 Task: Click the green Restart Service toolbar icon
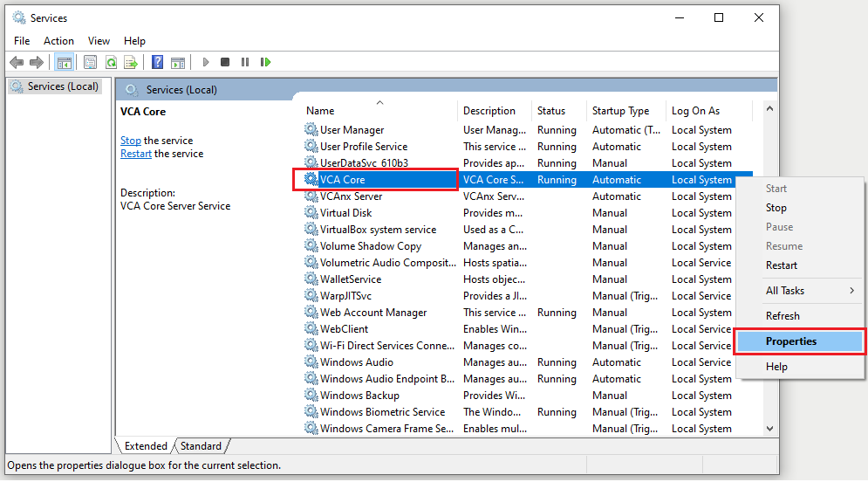click(x=265, y=62)
